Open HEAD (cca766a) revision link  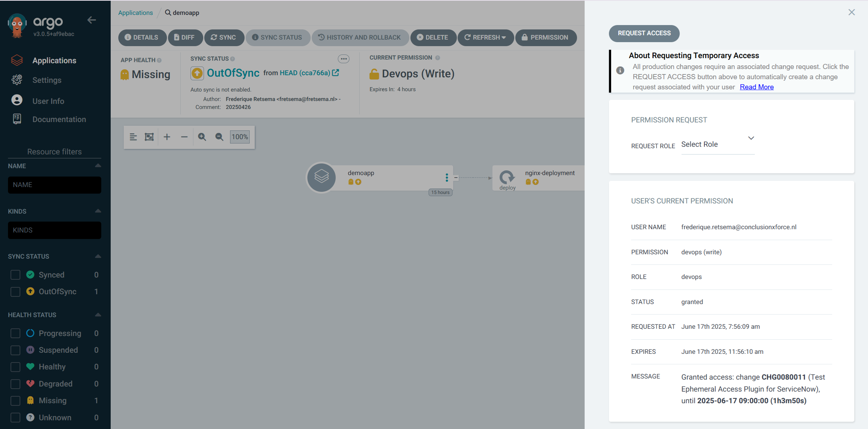coord(309,73)
